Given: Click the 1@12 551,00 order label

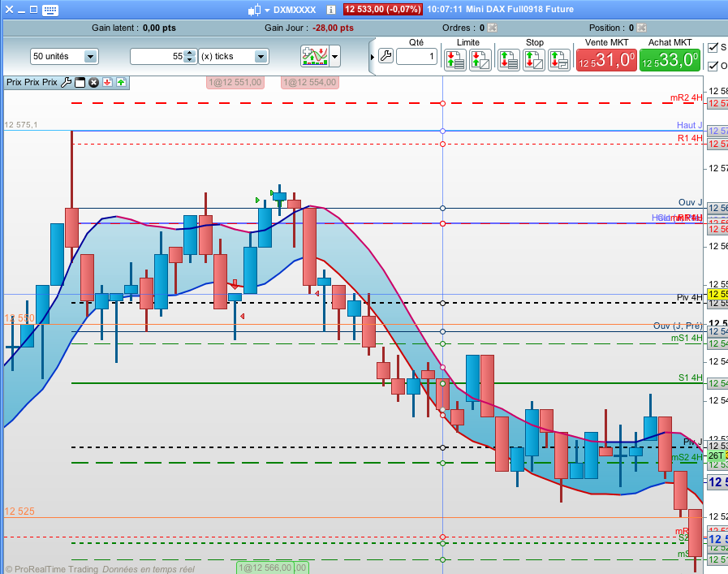Looking at the screenshot, I should click(x=235, y=83).
